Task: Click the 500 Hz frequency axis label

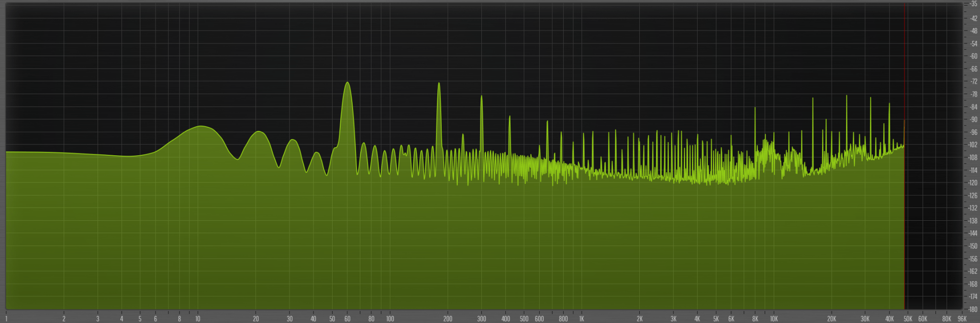Action: [524, 319]
